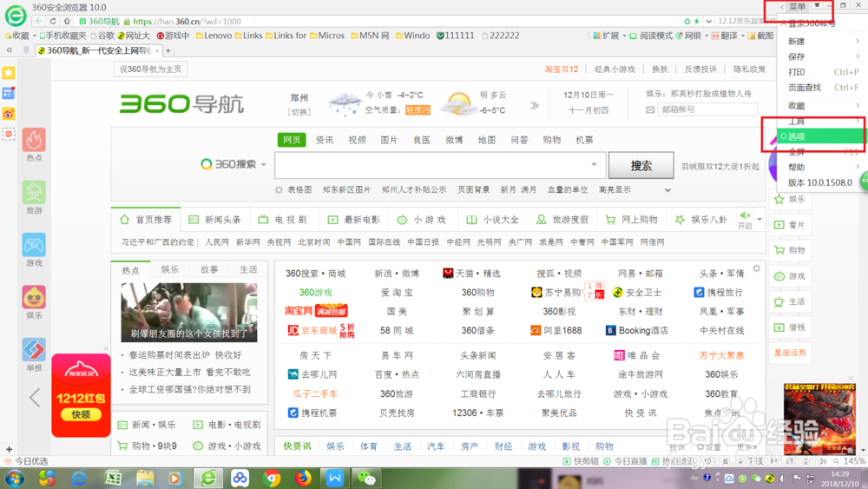
Task: Switch to the 视频 search tab
Action: click(x=357, y=140)
